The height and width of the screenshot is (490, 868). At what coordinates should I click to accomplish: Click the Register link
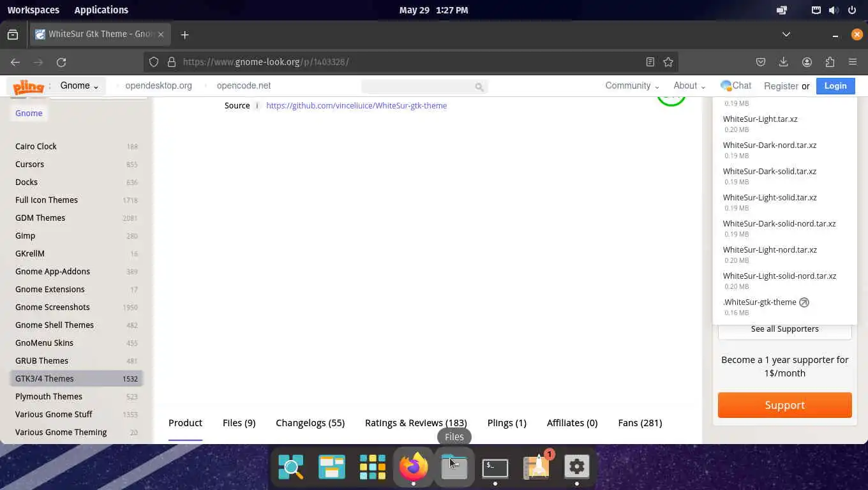click(x=781, y=86)
